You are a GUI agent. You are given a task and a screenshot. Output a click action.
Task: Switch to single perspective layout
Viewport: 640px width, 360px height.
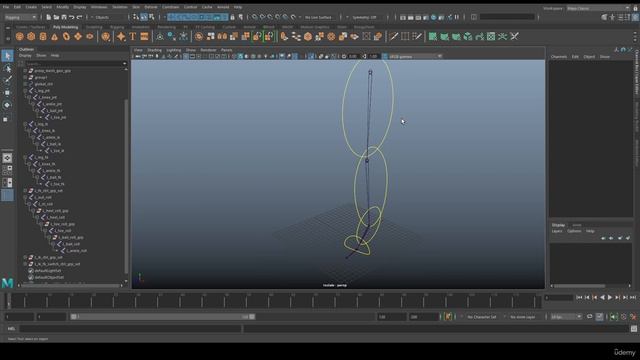point(7,158)
